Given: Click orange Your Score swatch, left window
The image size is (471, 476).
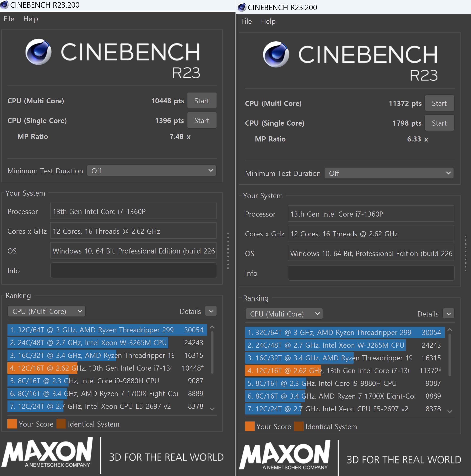Looking at the screenshot, I should [12, 424].
